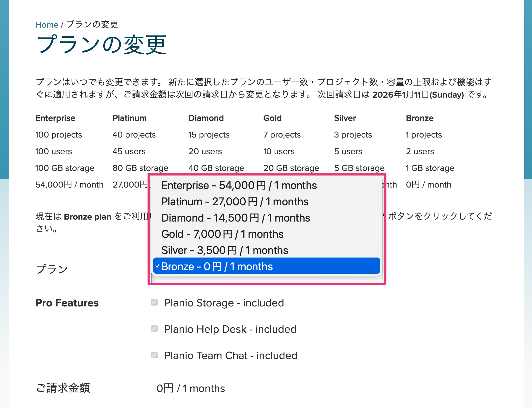Click the プラン field label
Image resolution: width=532 pixels, height=408 pixels.
point(52,269)
